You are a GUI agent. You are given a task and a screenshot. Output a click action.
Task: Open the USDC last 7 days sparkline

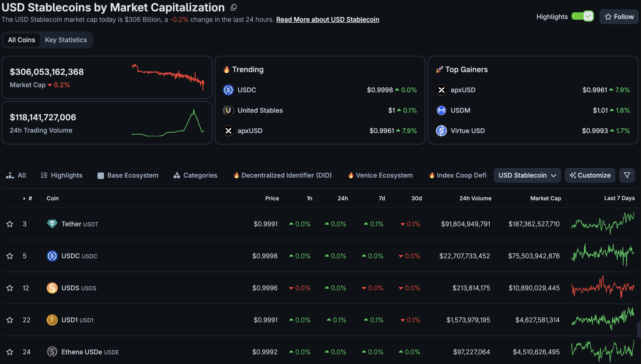click(x=603, y=255)
